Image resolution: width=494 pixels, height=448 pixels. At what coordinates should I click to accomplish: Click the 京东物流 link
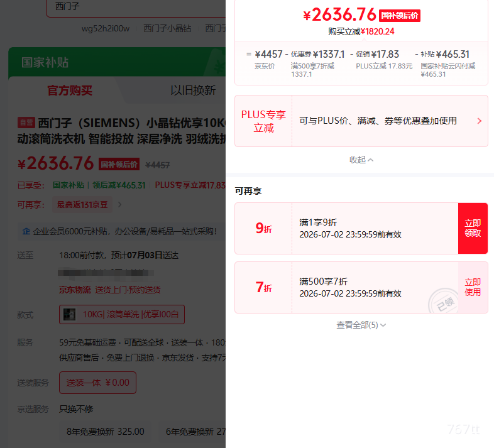(x=75, y=290)
